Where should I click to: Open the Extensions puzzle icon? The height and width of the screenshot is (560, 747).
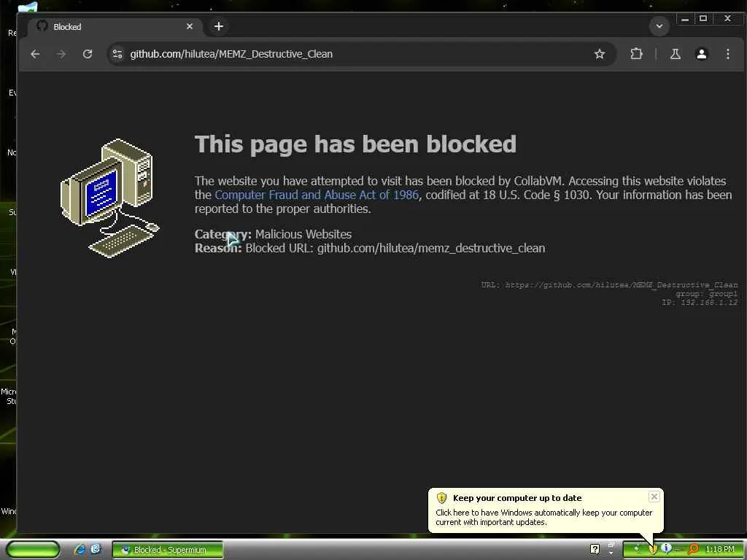pyautogui.click(x=636, y=54)
